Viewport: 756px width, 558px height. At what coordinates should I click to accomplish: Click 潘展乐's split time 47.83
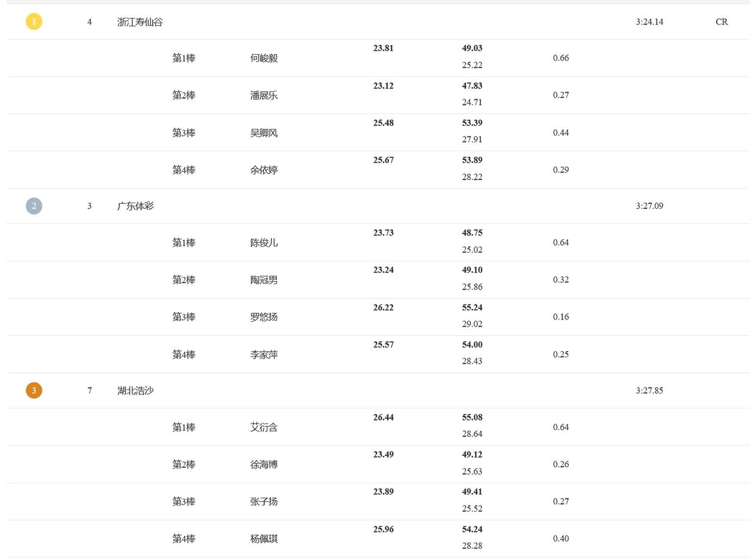(472, 86)
